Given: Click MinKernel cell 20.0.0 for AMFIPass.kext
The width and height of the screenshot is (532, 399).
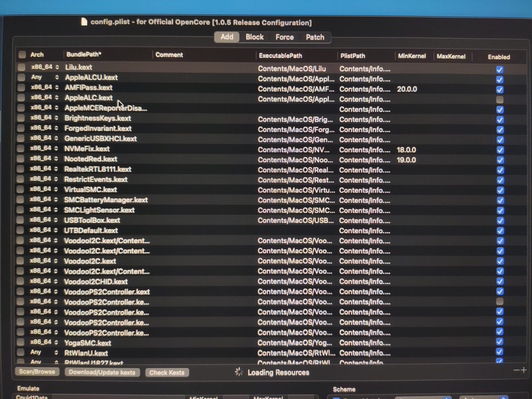Looking at the screenshot, I should [407, 89].
